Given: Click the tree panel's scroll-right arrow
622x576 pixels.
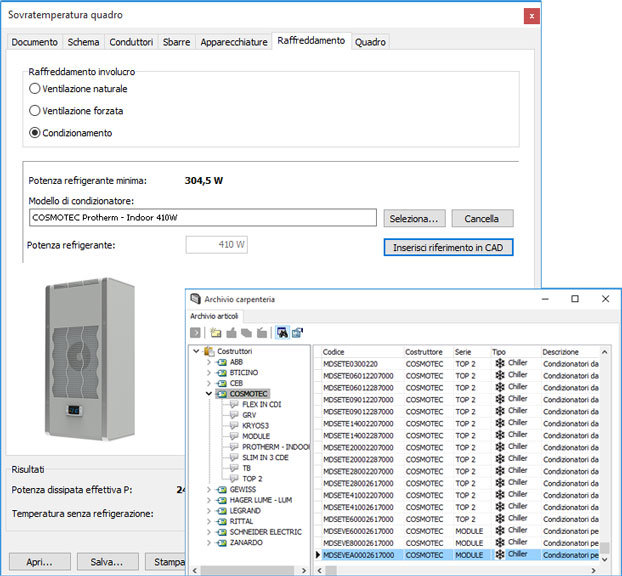Looking at the screenshot, I should click(304, 570).
